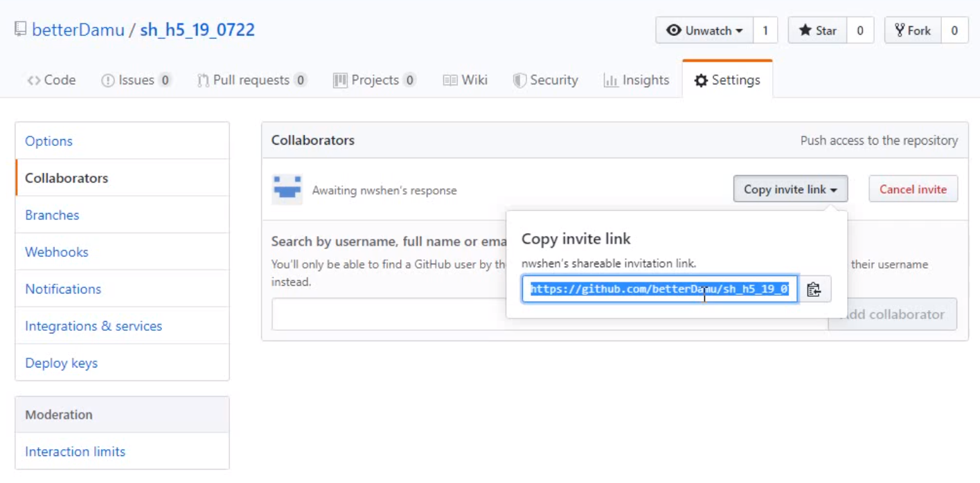The image size is (980, 483).
Task: Click nwshen's avatar thumbnail
Action: [x=287, y=190]
